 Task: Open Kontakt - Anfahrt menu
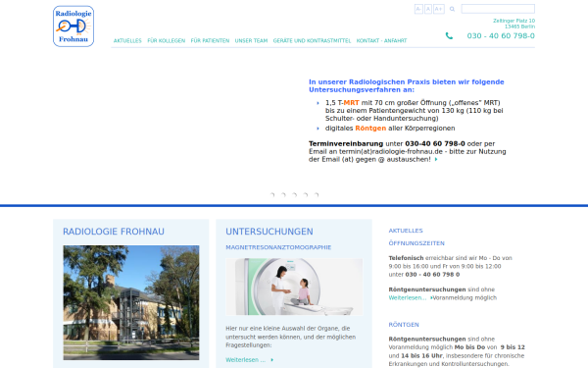(381, 40)
